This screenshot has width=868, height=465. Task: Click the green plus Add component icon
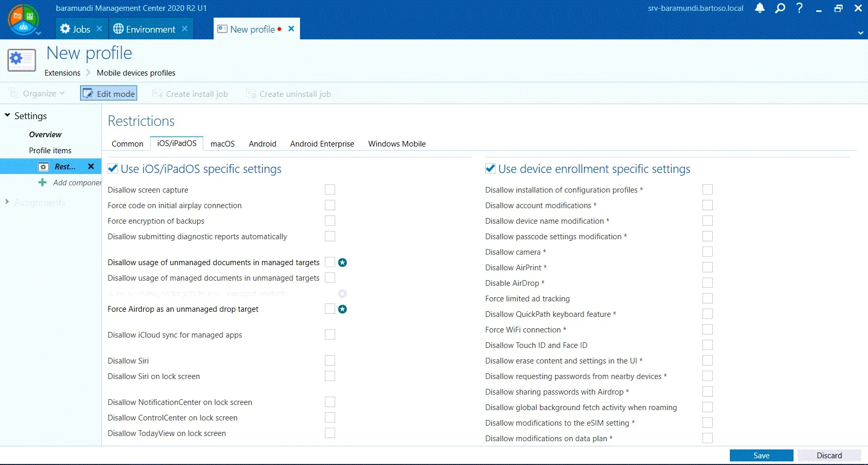pos(42,182)
